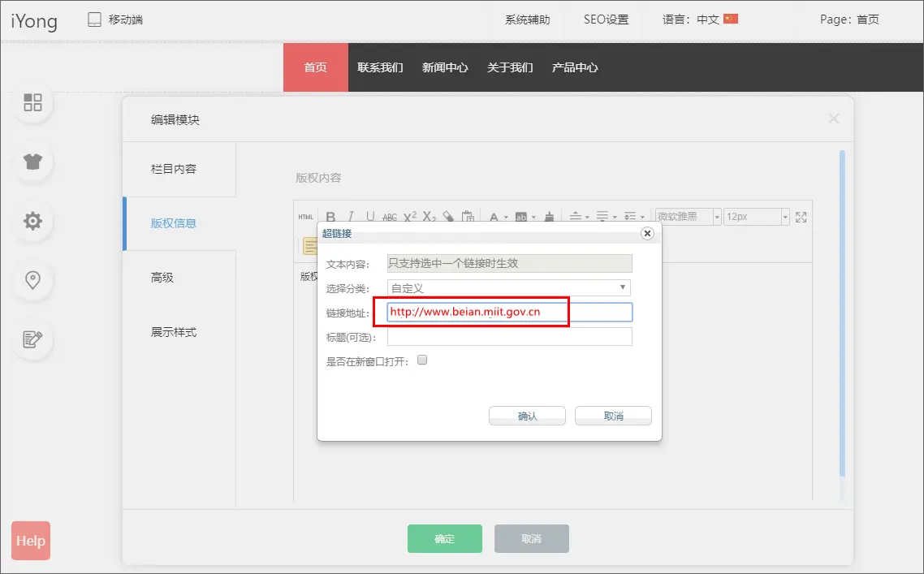Switch to the 高级 tab
The height and width of the screenshot is (574, 924).
click(x=162, y=278)
